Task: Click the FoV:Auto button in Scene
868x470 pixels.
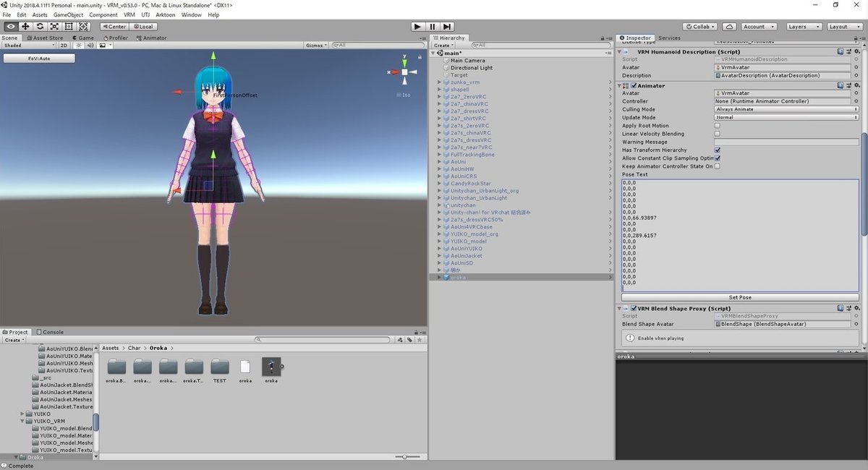Action: coord(39,59)
